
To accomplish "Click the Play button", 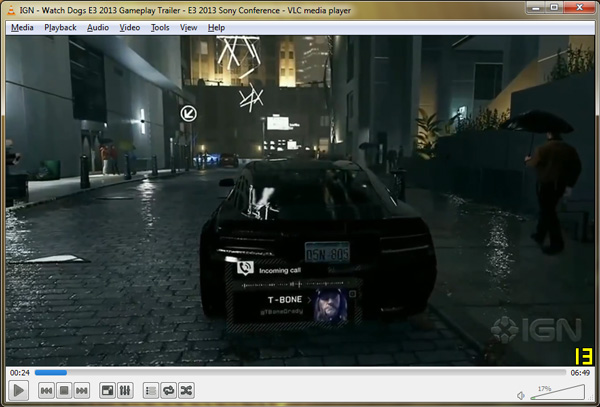I will (x=18, y=390).
